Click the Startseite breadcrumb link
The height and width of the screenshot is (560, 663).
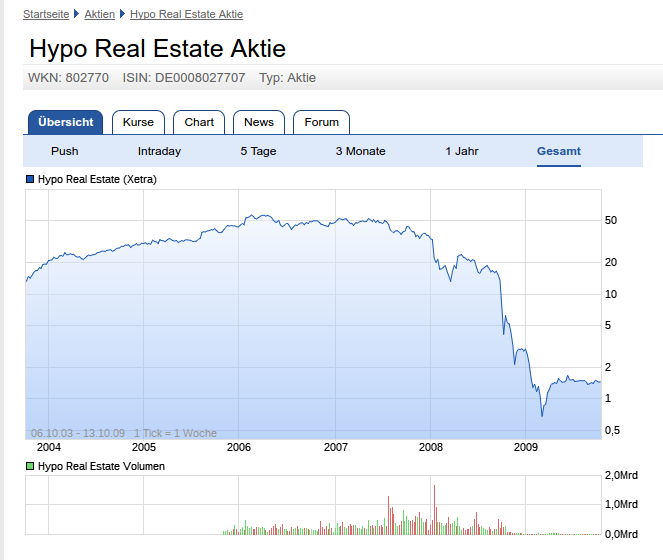coord(46,14)
